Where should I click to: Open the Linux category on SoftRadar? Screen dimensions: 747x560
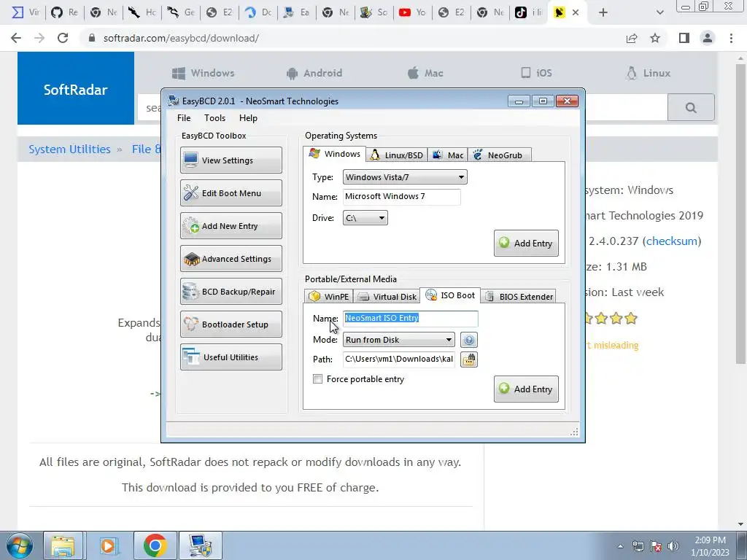[649, 73]
